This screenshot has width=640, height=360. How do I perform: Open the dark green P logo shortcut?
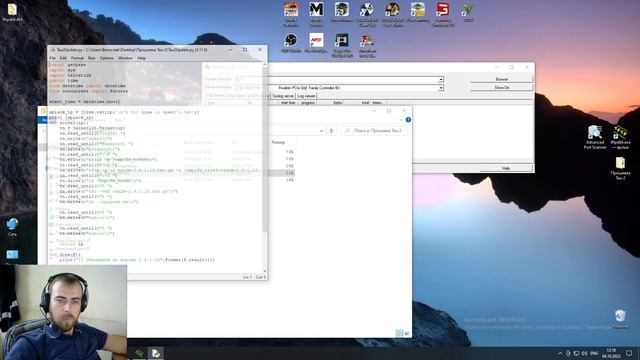[x=342, y=45]
